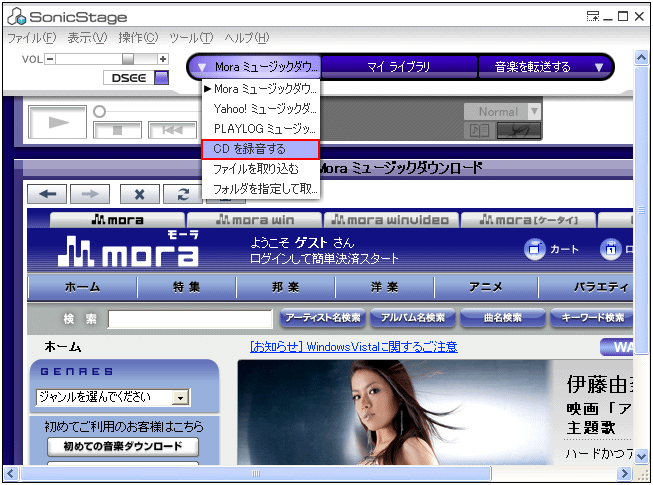Open the 表示(V) menu
Viewport: 653px width, 485px height.
click(x=87, y=38)
